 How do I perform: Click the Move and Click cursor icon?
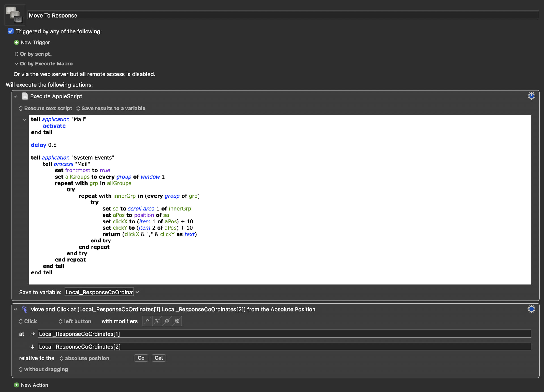pyautogui.click(x=24, y=309)
